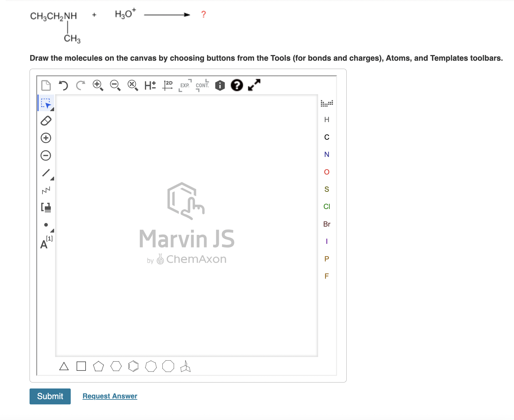
Task: Zoom in on the canvas
Action: coord(98,85)
